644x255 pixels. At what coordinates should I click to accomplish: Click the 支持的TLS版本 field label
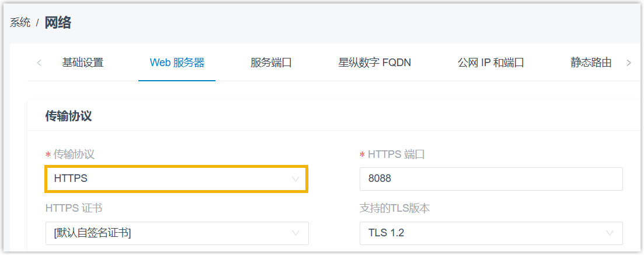[x=395, y=208]
